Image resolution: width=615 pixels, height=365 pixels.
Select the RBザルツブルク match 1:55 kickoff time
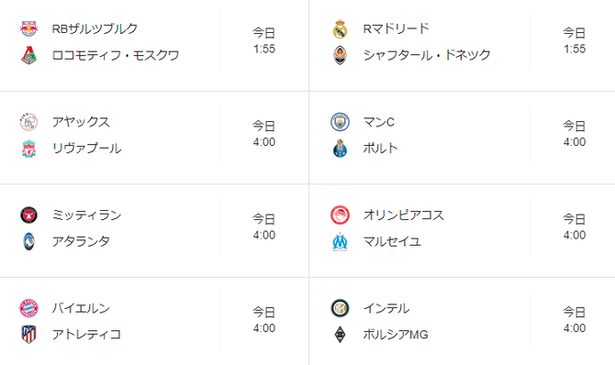pos(264,49)
